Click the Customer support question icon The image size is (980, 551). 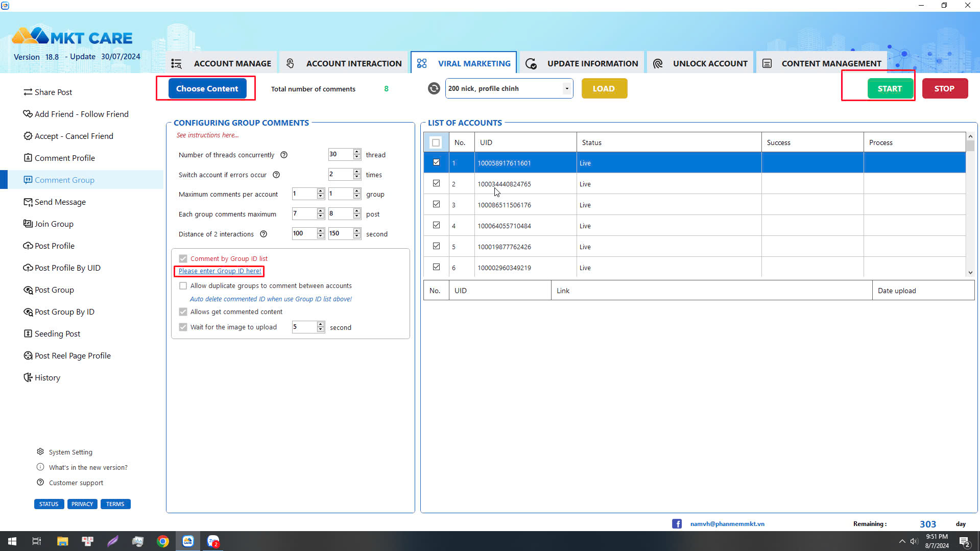click(40, 482)
